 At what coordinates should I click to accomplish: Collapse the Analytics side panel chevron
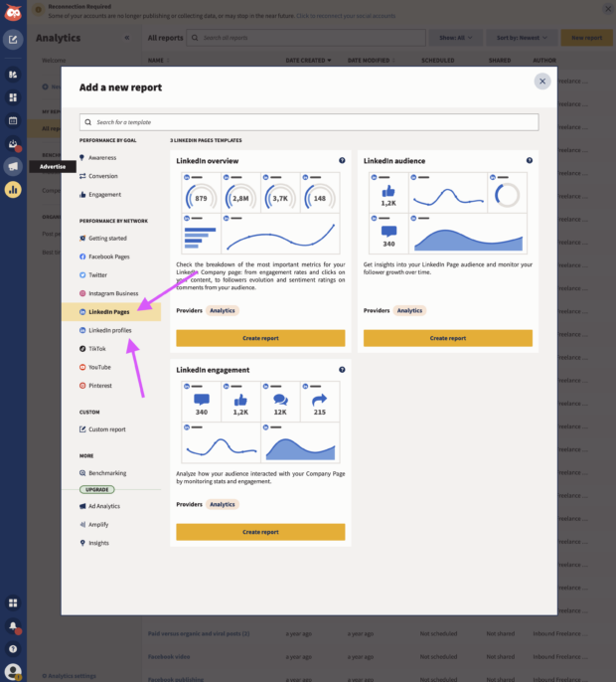point(127,38)
